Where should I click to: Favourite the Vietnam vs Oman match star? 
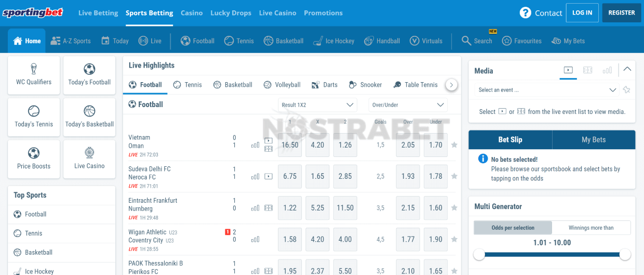point(454,145)
